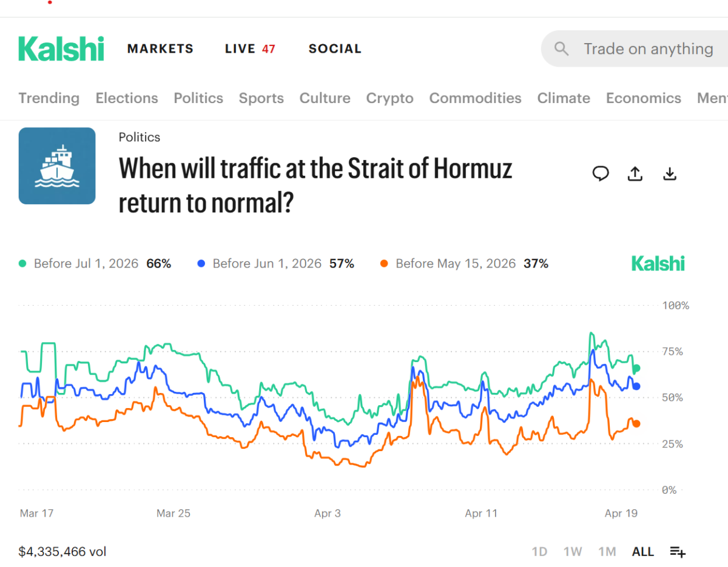This screenshot has height=567, width=728.
Task: Click the Politics breadcrumb link
Action: 140,137
